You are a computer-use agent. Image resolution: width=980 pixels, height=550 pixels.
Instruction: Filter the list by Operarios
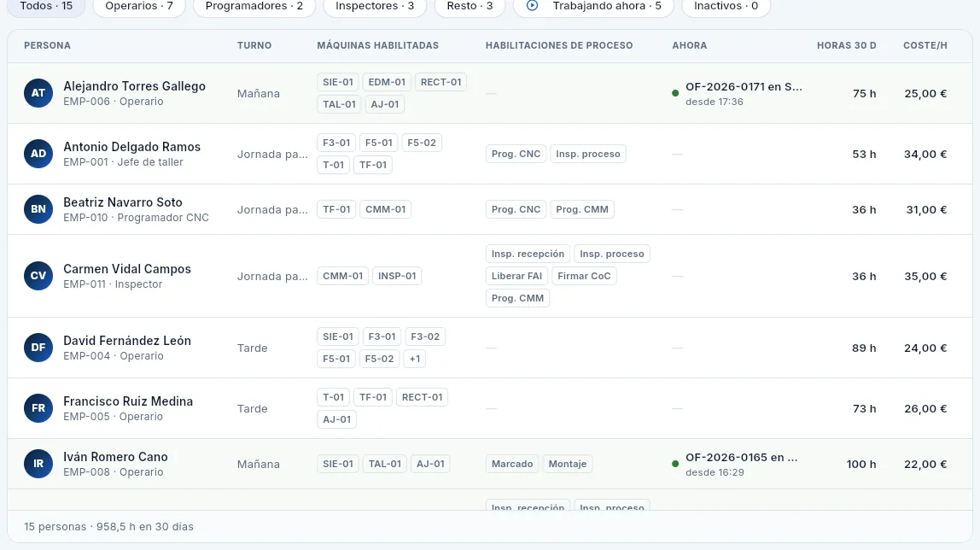pyautogui.click(x=139, y=6)
